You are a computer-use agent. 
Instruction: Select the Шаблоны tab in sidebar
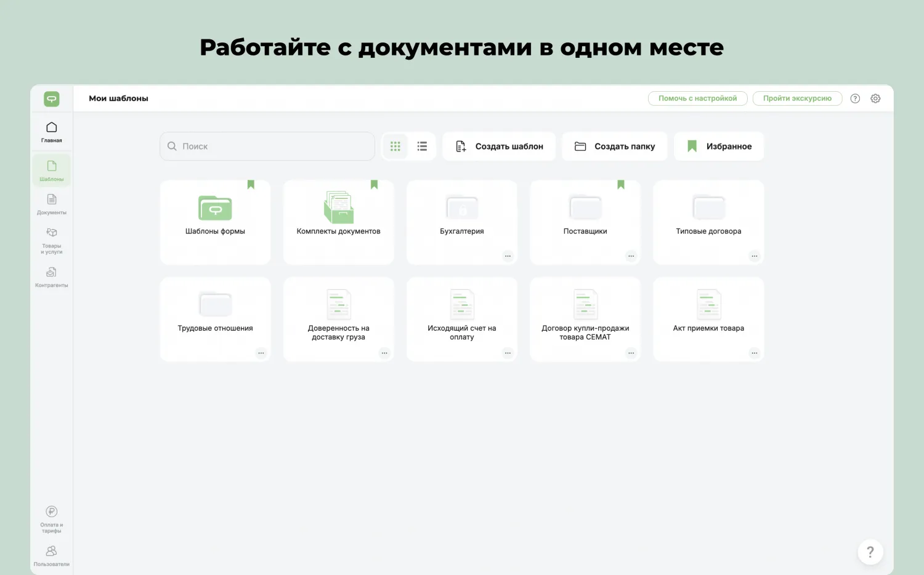(52, 171)
